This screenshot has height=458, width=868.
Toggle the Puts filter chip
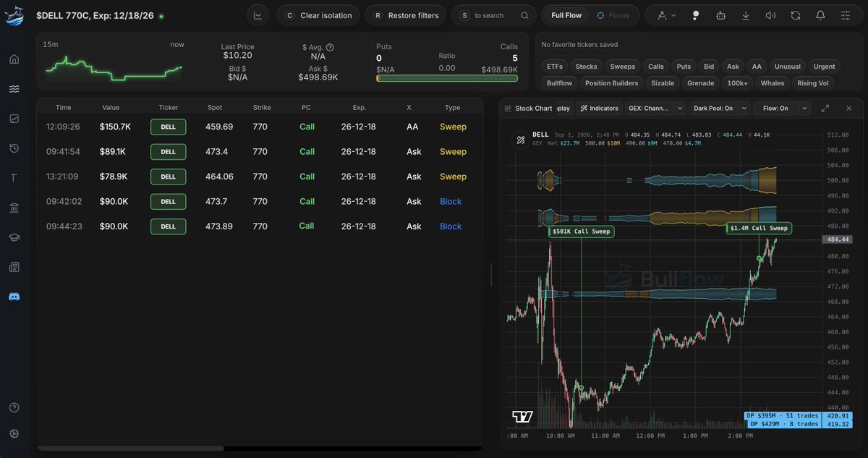[684, 67]
